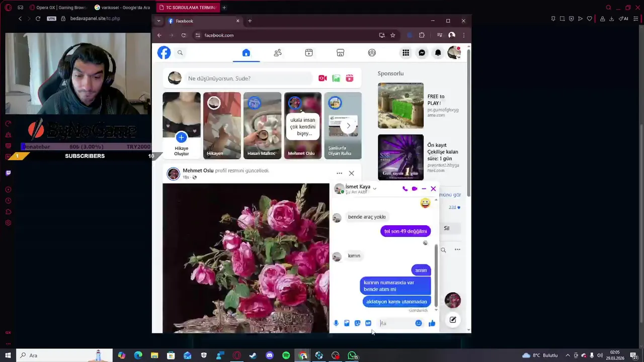Open new message compose button
The width and height of the screenshot is (644, 362).
pyautogui.click(x=453, y=320)
